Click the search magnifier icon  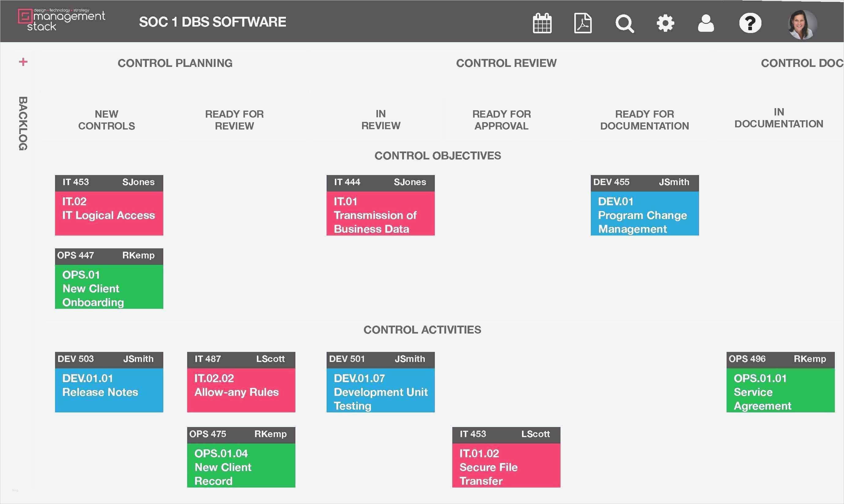click(624, 23)
